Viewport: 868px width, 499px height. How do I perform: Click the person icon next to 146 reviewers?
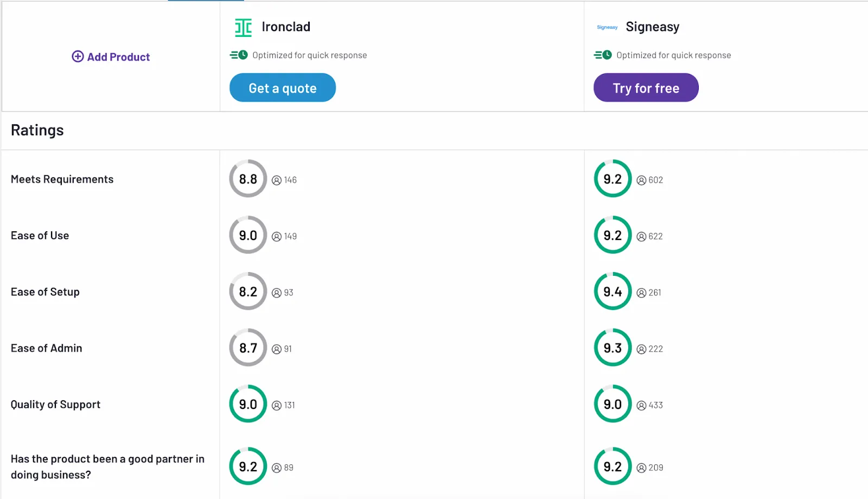pyautogui.click(x=277, y=180)
